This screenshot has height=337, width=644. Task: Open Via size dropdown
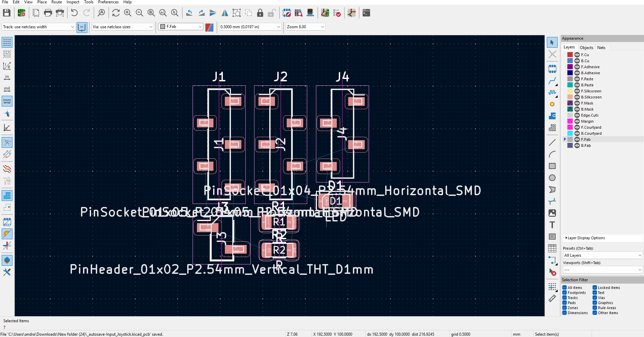(123, 27)
